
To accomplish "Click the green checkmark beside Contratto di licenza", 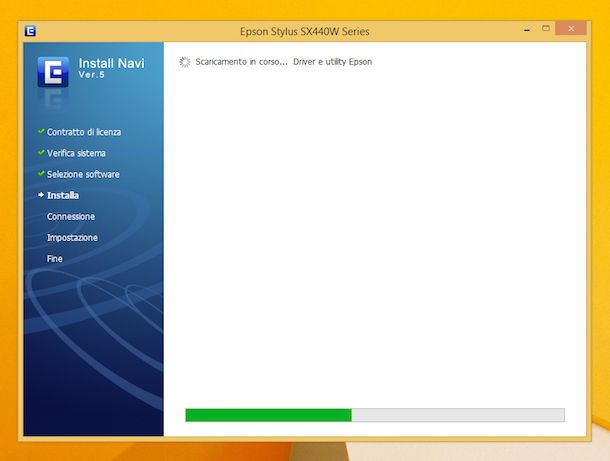I will (x=41, y=131).
